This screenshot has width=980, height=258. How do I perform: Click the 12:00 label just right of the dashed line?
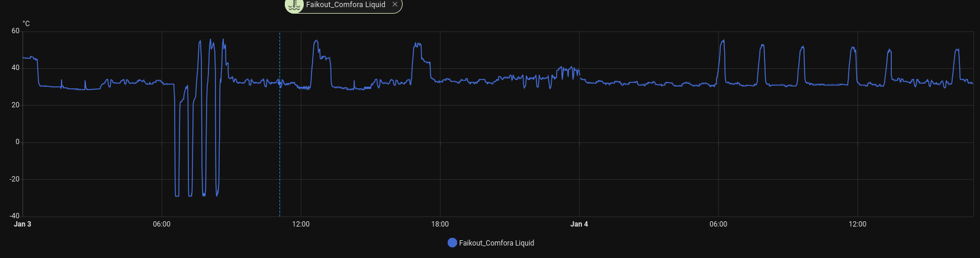pos(301,224)
